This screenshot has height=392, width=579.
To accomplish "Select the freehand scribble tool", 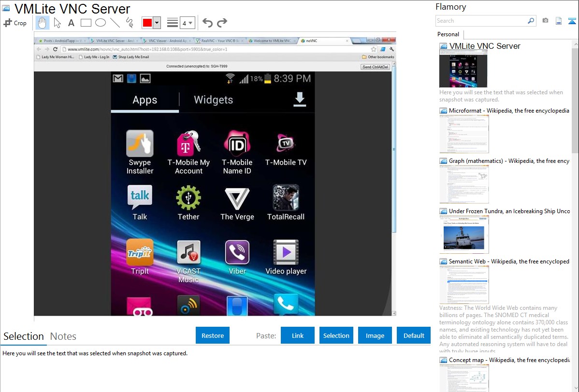I will click(130, 23).
